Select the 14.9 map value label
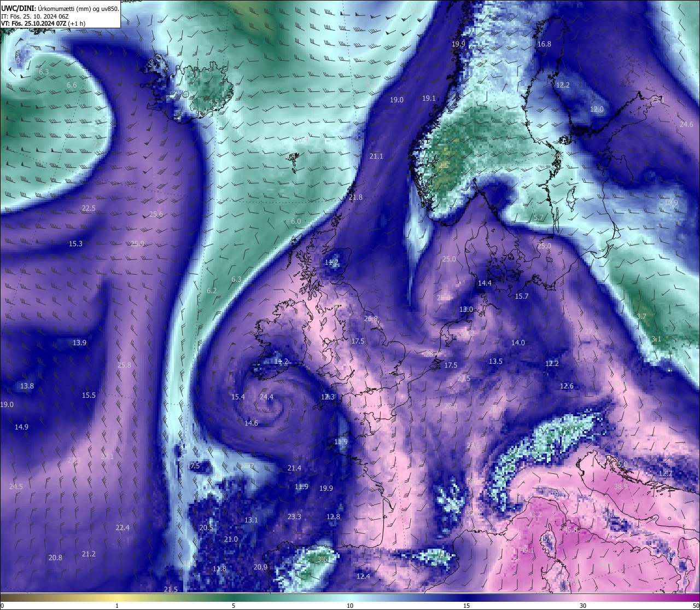The width and height of the screenshot is (700, 610). [21, 427]
